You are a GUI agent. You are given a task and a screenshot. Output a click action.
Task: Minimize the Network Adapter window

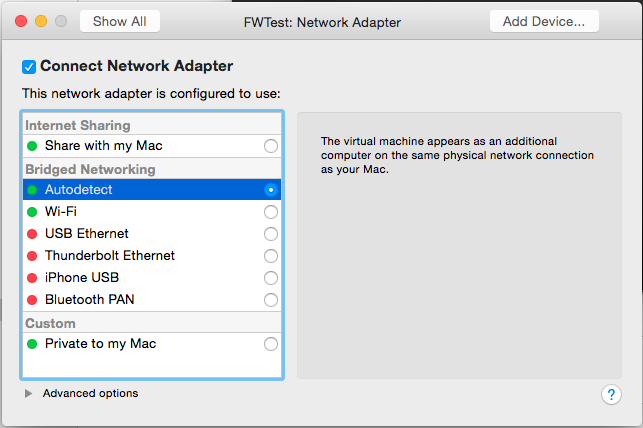pos(41,21)
